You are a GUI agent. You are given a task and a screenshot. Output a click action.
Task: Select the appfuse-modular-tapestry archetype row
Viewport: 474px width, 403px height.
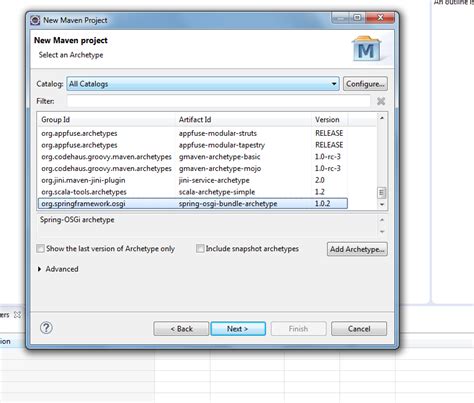click(193, 145)
